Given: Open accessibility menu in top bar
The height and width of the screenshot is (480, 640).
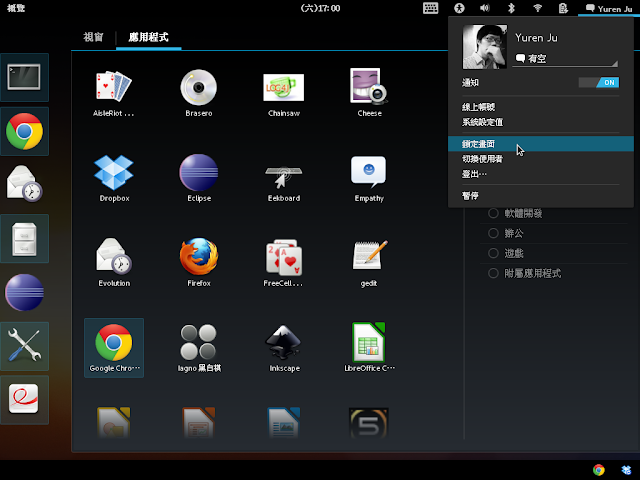Looking at the screenshot, I should (x=459, y=8).
